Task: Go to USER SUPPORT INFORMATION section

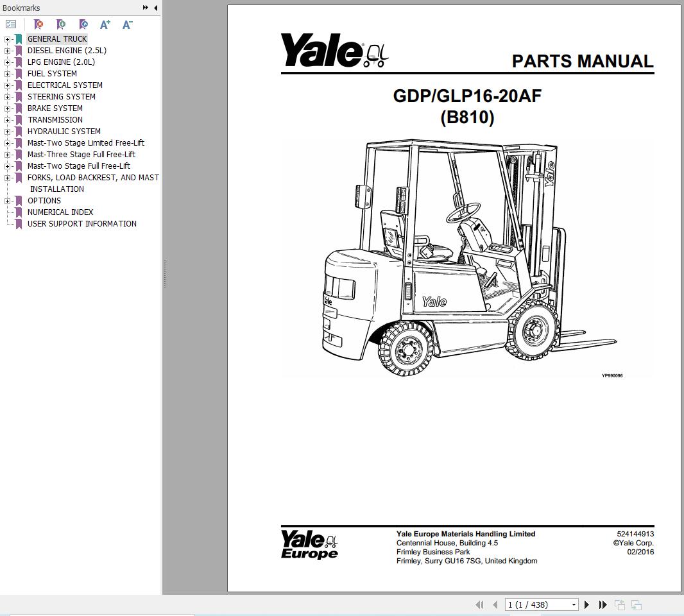Action: pyautogui.click(x=82, y=223)
